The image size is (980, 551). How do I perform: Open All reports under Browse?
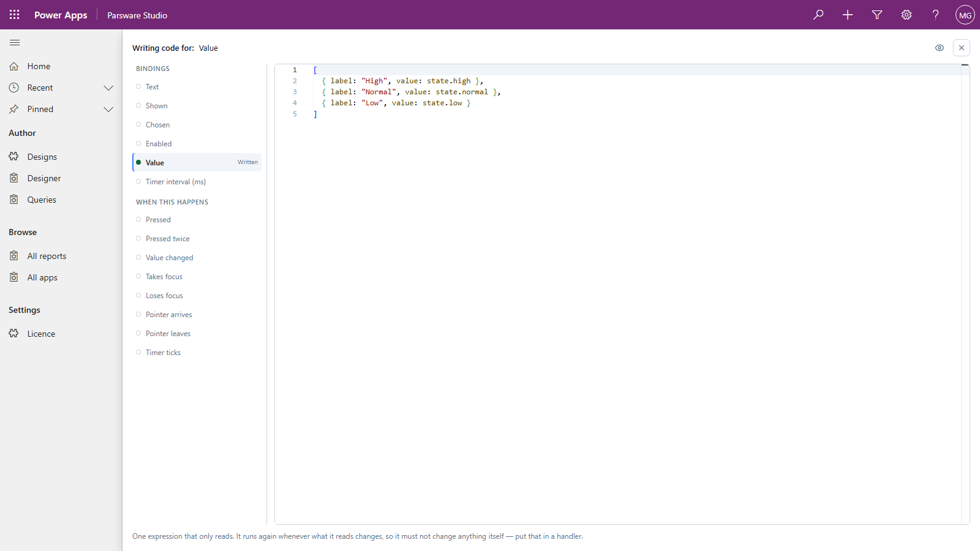click(x=61, y=256)
